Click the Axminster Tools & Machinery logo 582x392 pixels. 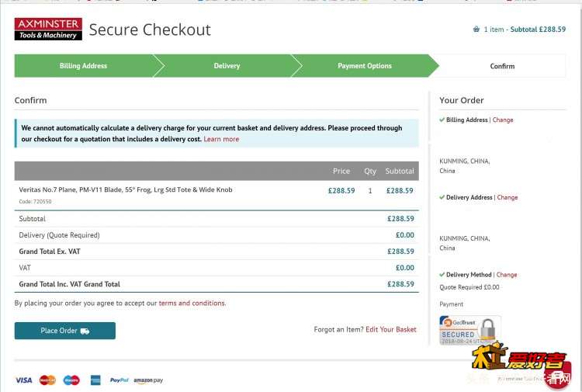pos(48,29)
